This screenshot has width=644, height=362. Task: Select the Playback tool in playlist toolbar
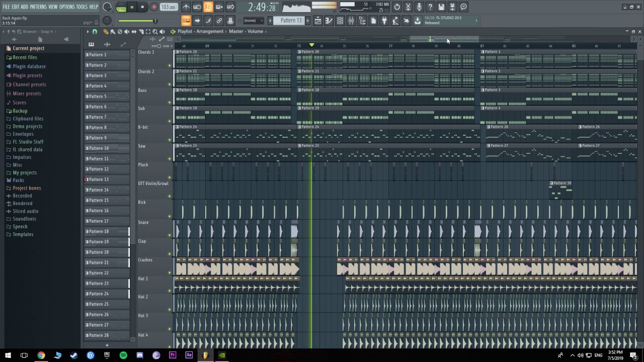tap(162, 31)
